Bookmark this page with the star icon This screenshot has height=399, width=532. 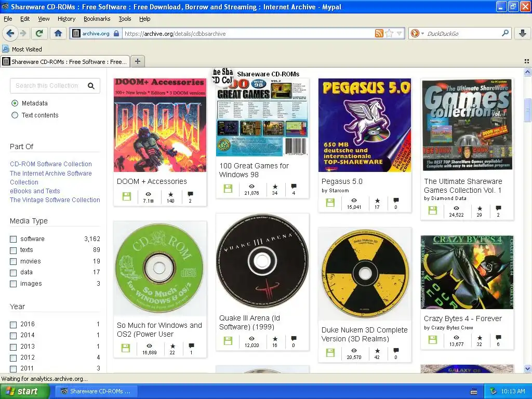[x=389, y=33]
